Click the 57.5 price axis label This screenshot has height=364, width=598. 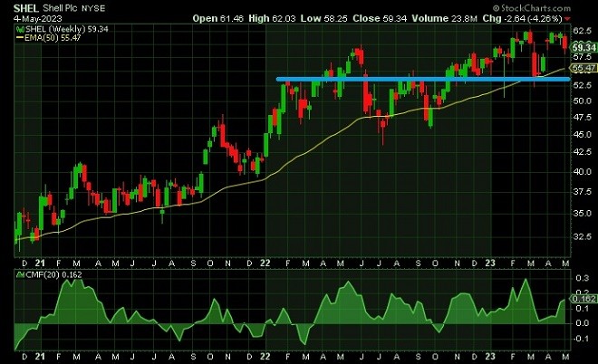click(x=583, y=57)
